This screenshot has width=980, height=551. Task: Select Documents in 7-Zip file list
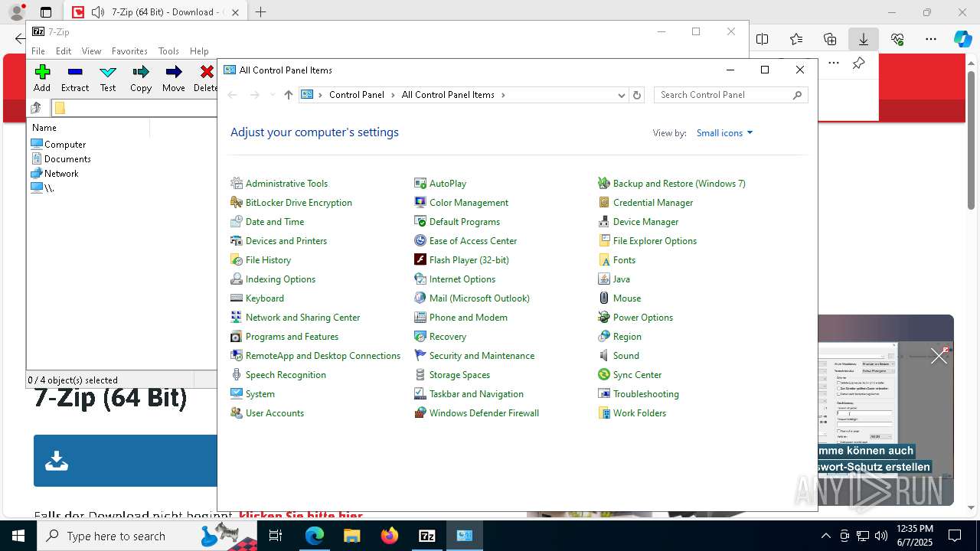(60, 158)
